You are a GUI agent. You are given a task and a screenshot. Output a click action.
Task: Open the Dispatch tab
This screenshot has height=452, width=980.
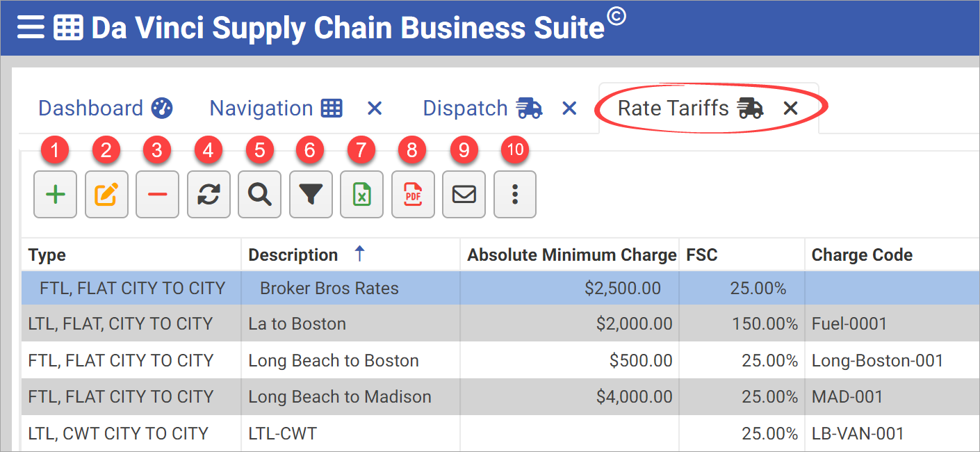pyautogui.click(x=465, y=108)
